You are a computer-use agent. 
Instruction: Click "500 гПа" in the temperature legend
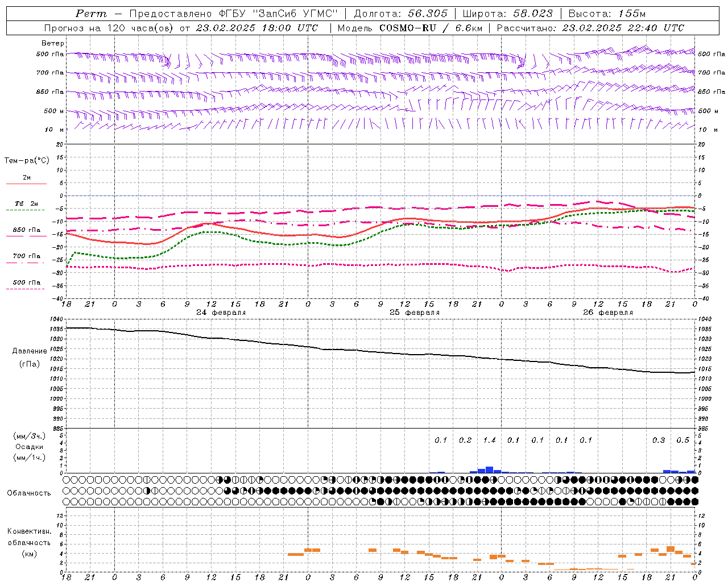tap(27, 282)
